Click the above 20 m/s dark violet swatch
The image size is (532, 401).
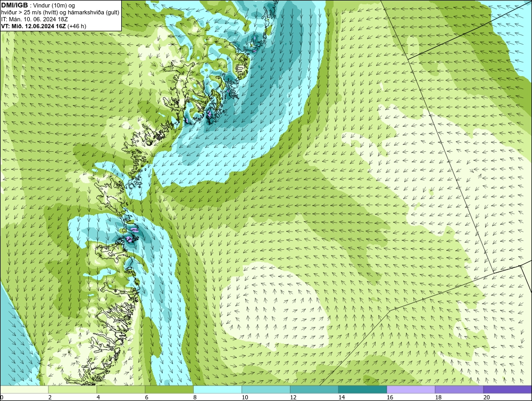click(508, 389)
